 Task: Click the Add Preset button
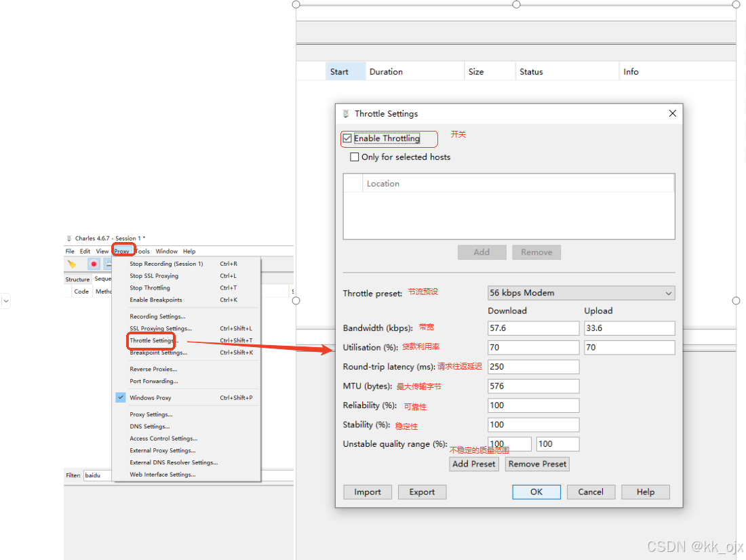(x=474, y=464)
